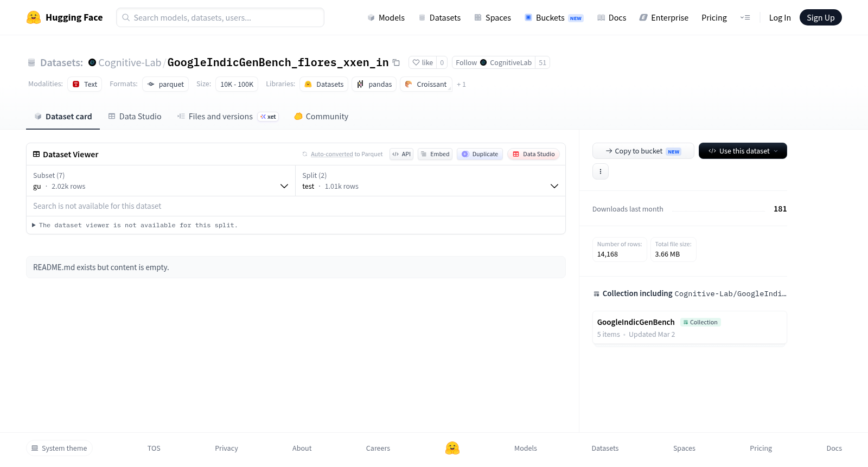
Task: Open the Subset gu dropdown
Action: (161, 181)
